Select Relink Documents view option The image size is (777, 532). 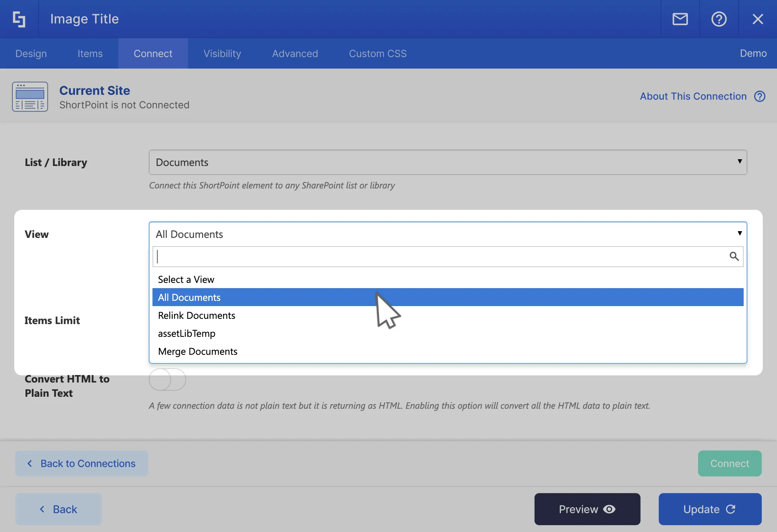coord(197,315)
